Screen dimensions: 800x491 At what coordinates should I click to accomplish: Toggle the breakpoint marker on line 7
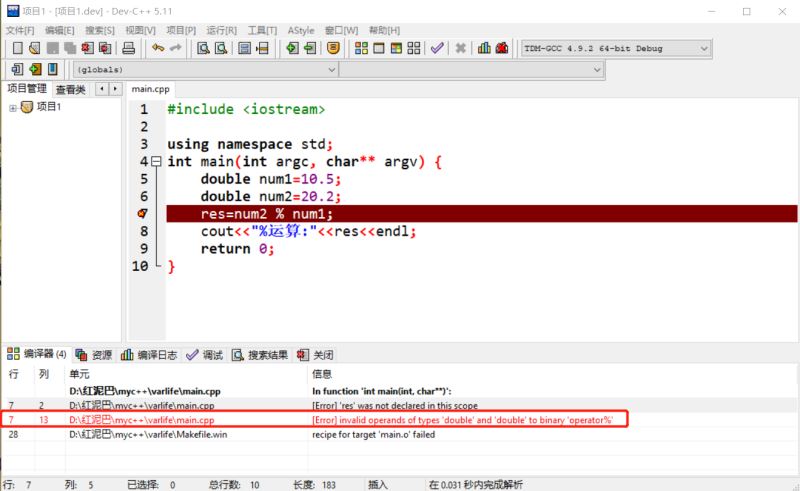pyautogui.click(x=143, y=213)
